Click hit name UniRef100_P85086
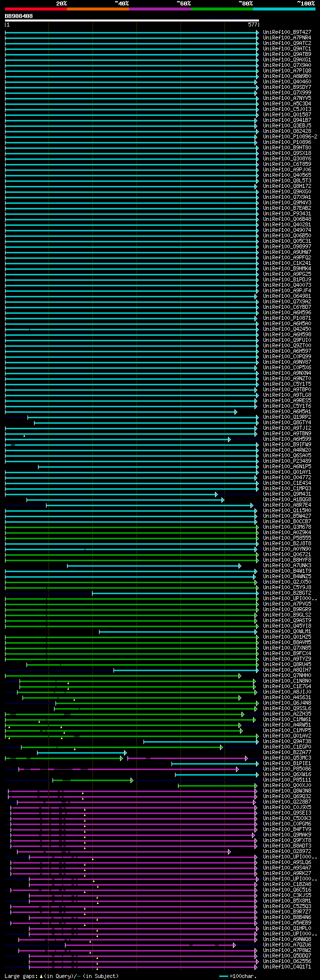The height and width of the screenshot is (980, 320). (x=287, y=769)
